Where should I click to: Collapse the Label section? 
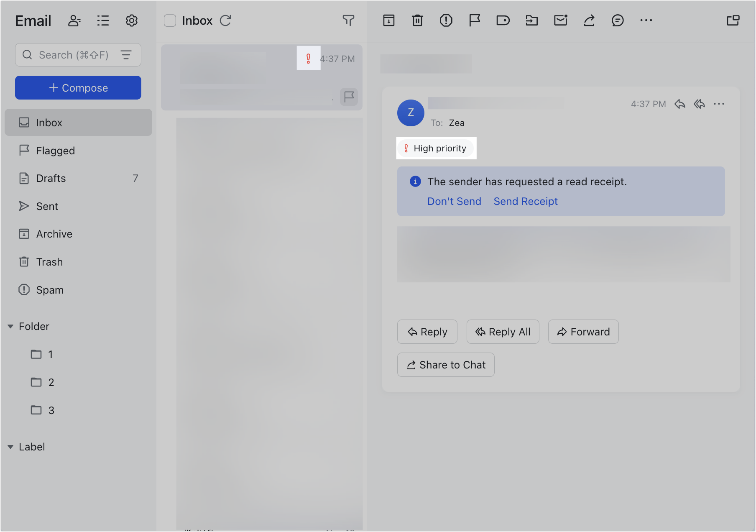coord(10,446)
